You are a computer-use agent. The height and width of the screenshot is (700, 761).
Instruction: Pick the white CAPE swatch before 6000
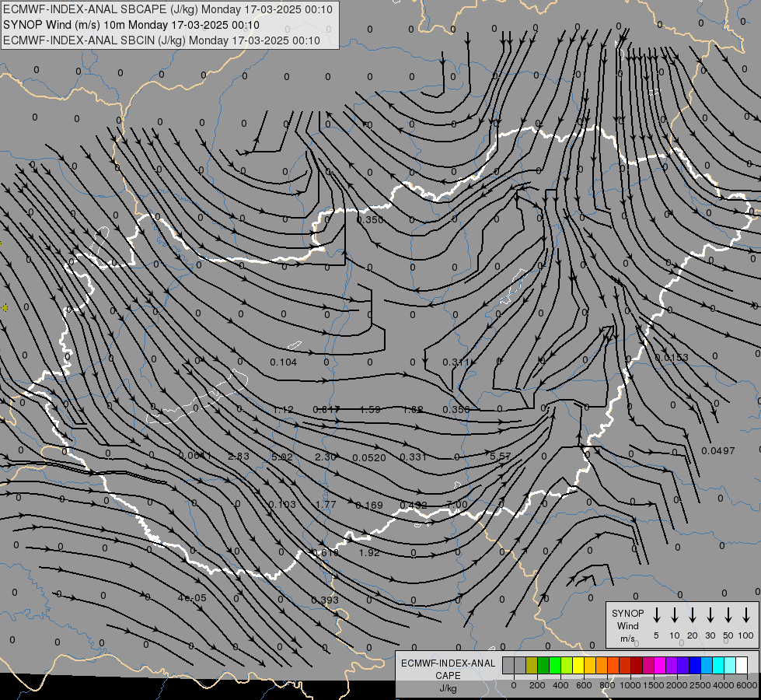(x=741, y=665)
